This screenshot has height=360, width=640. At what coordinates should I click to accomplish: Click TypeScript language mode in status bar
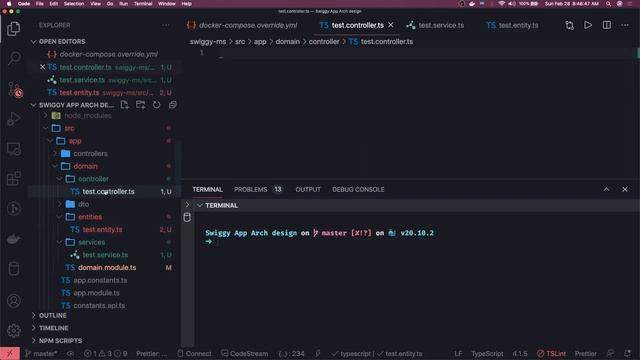point(487,353)
